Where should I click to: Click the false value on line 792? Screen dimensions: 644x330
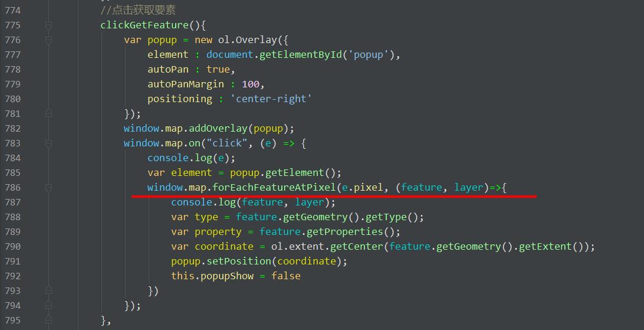(x=286, y=276)
